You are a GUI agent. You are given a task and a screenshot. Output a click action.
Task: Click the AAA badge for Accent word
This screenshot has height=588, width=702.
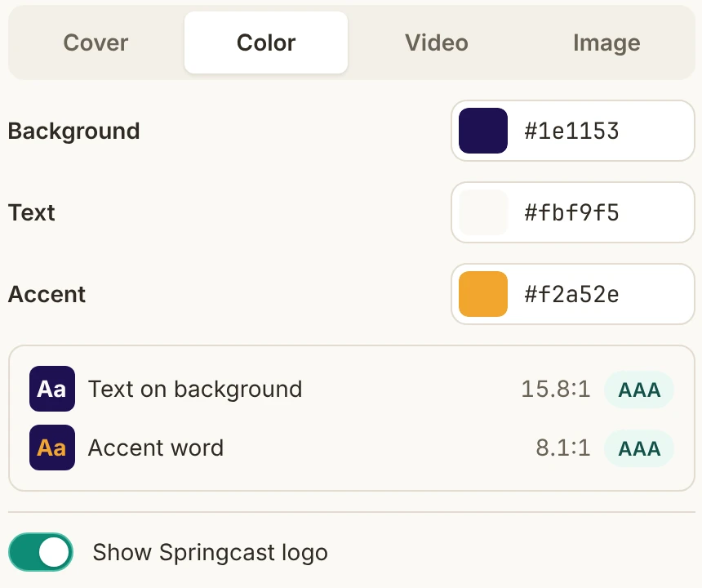tap(639, 448)
